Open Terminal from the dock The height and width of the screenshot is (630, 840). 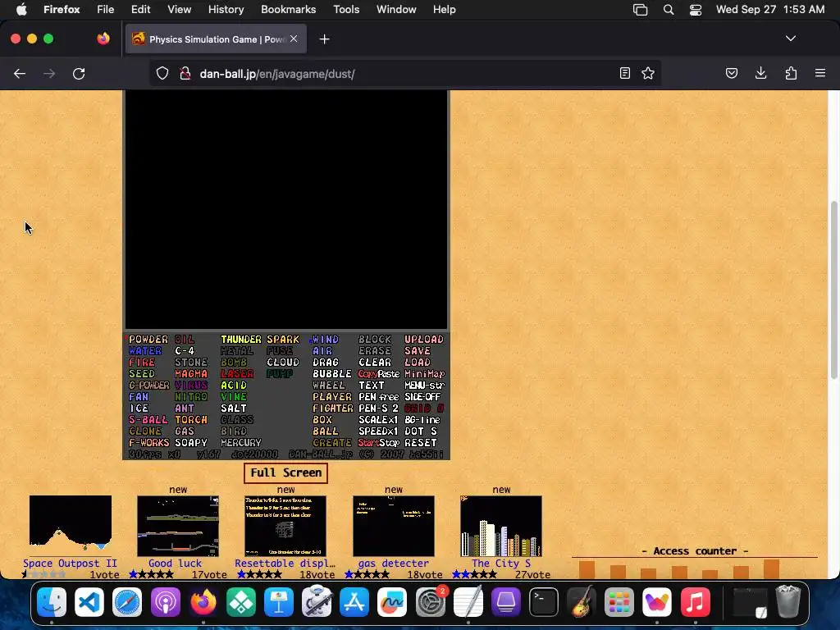tap(544, 602)
